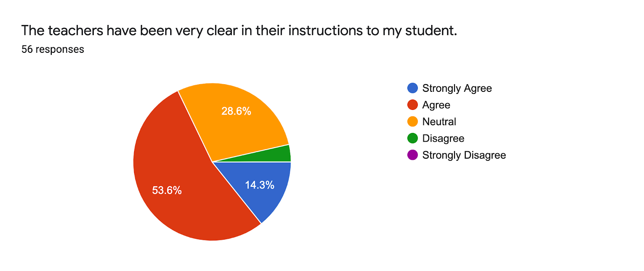The width and height of the screenshot is (644, 271).
Task: Click the 53.6% percentage label
Action: (x=167, y=190)
